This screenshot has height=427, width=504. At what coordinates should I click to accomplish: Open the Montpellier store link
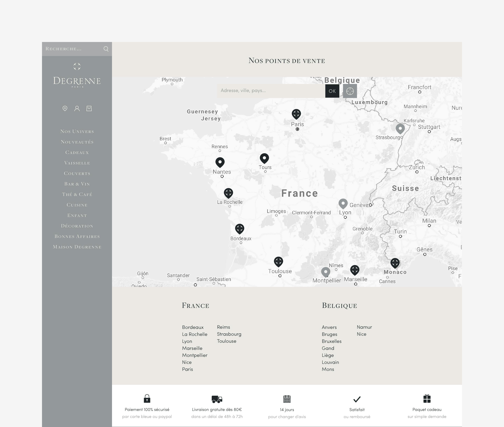pyautogui.click(x=195, y=355)
